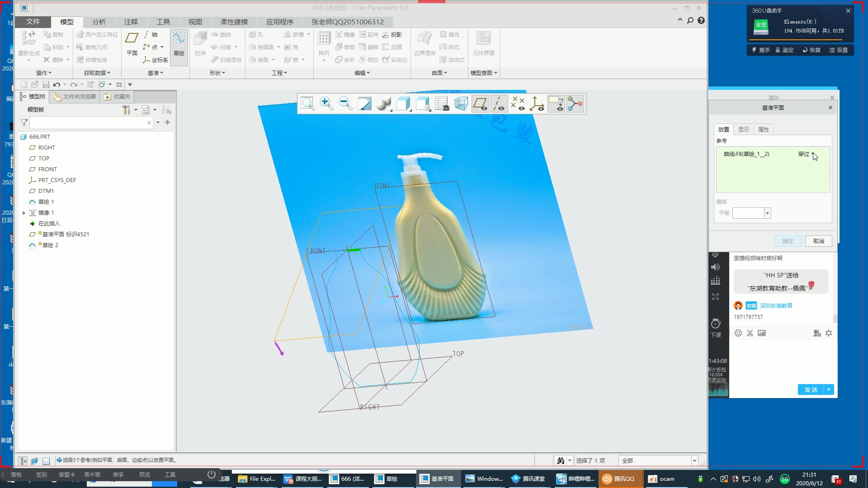
Task: Open the offset translation dropdown
Action: (x=767, y=213)
